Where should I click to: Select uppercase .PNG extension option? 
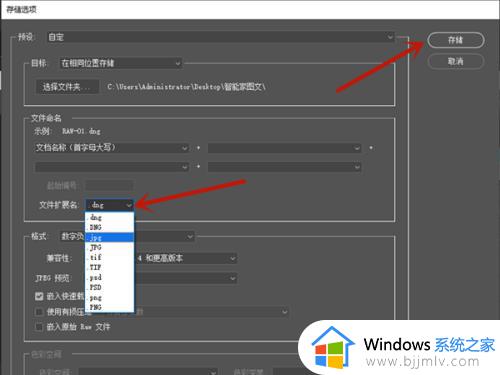[110, 307]
